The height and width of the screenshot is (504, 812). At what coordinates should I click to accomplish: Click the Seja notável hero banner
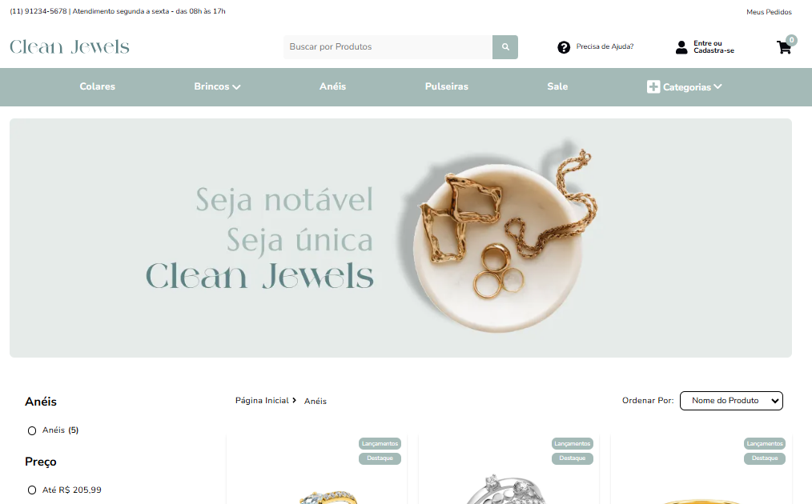click(x=400, y=238)
